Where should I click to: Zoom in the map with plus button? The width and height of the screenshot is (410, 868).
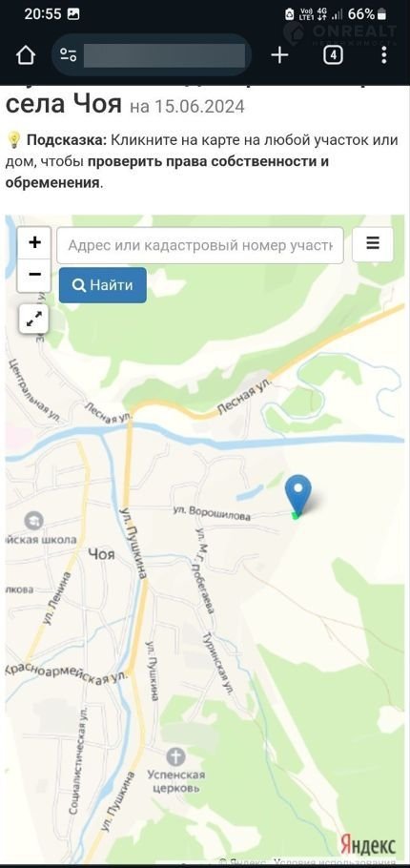tap(35, 242)
